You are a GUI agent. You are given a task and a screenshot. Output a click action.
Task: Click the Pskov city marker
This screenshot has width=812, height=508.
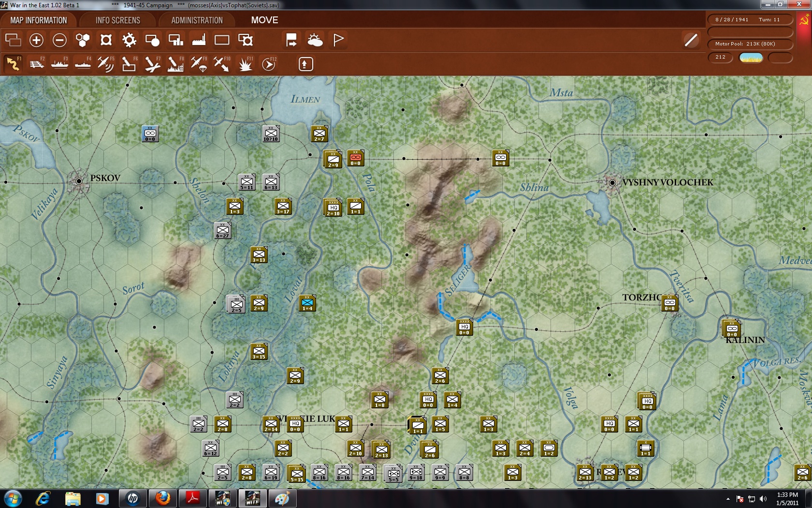(x=79, y=181)
